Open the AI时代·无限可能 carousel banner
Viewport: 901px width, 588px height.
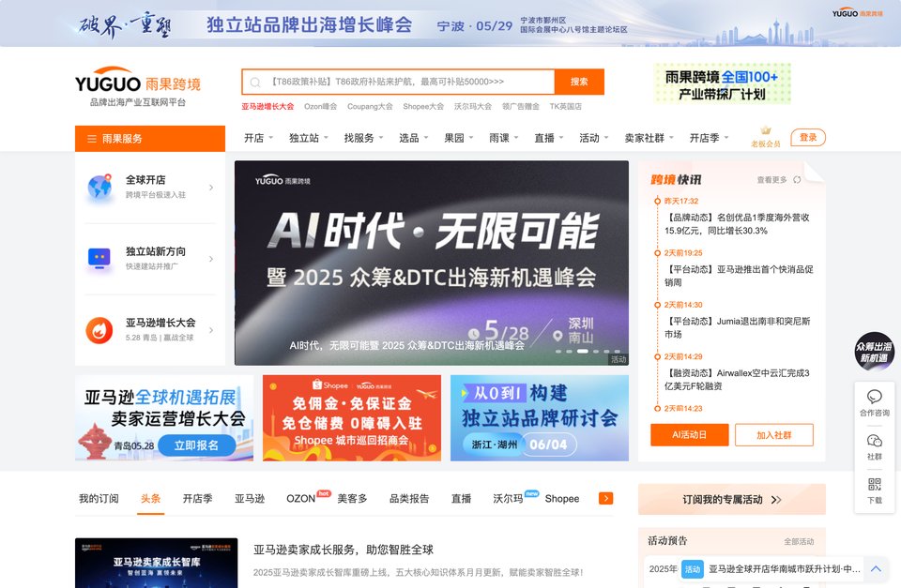pos(432,263)
